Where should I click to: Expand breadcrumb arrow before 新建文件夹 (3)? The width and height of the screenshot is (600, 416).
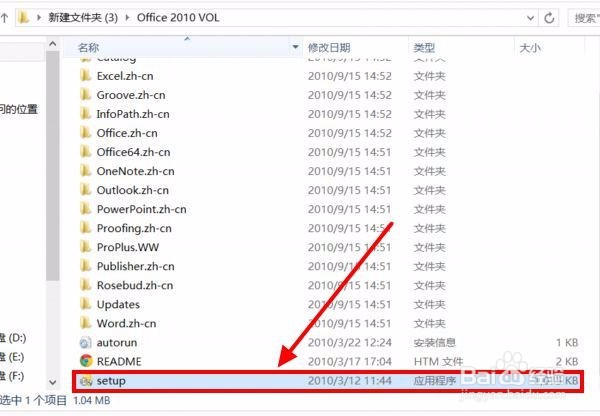tap(39, 18)
